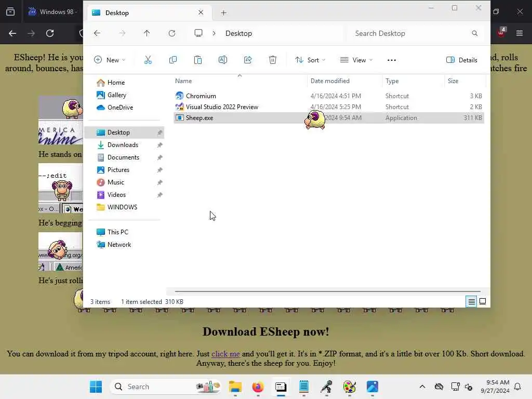Open the See more ellipsis menu
The width and height of the screenshot is (532, 399).
tap(392, 60)
